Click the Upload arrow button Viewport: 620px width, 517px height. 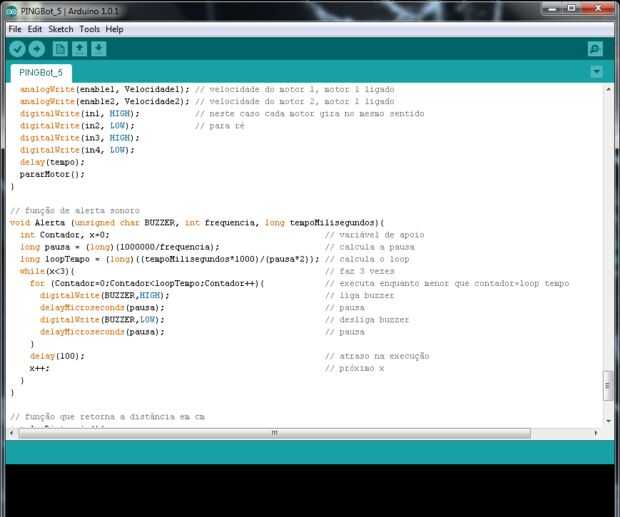click(x=37, y=49)
